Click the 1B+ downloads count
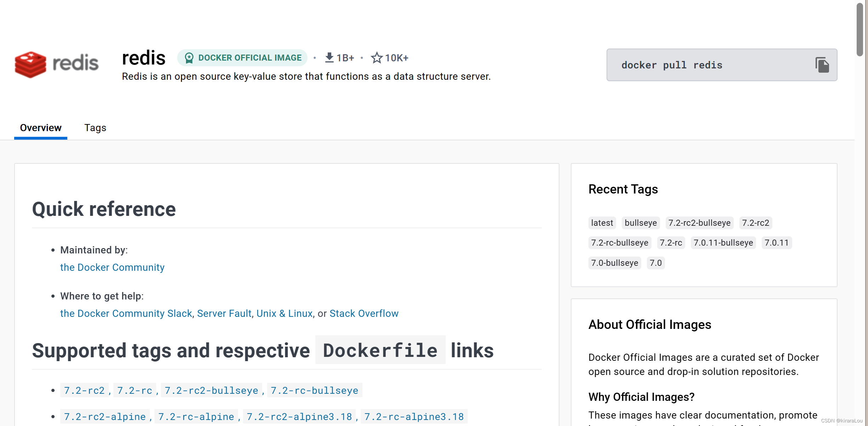 (x=345, y=58)
